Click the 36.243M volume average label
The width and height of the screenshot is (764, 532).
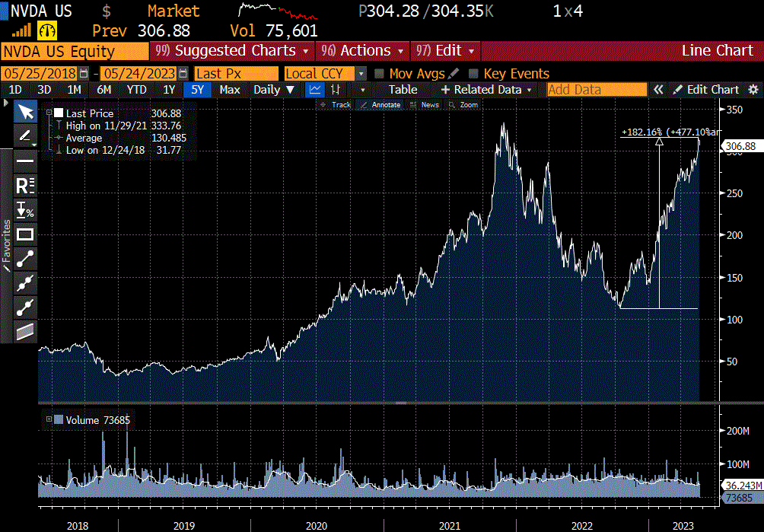(x=743, y=486)
